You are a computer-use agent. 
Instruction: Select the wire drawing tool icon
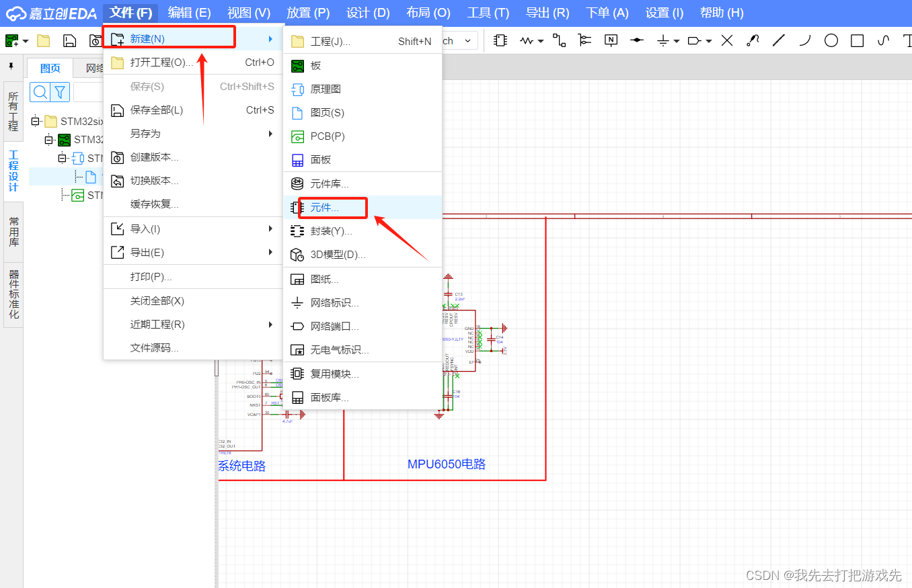point(560,40)
